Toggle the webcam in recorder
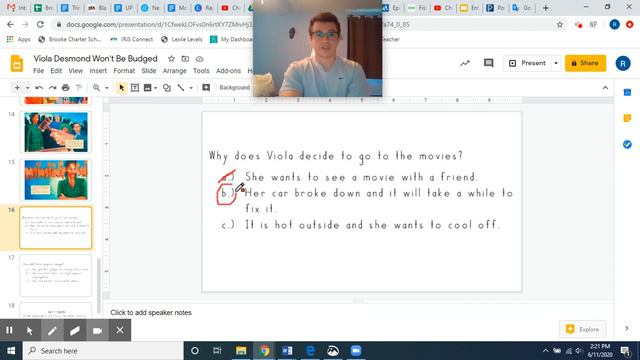Image resolution: width=640 pixels, height=360 pixels. click(97, 330)
